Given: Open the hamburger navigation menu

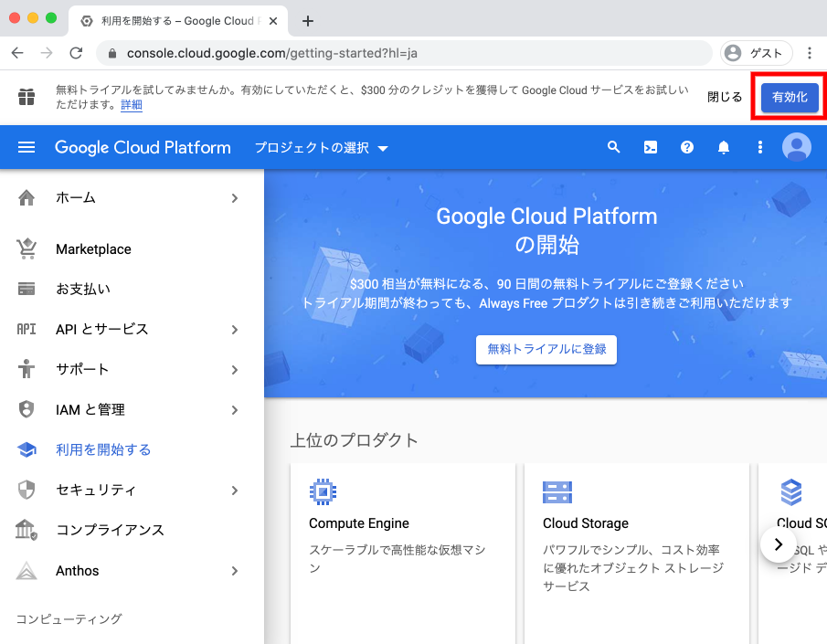Looking at the screenshot, I should [x=27, y=147].
